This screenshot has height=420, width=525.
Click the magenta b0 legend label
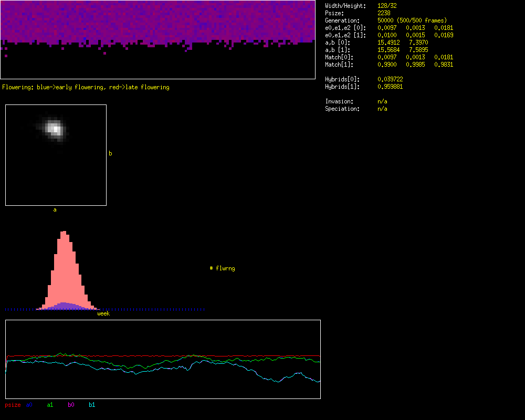pyautogui.click(x=71, y=405)
